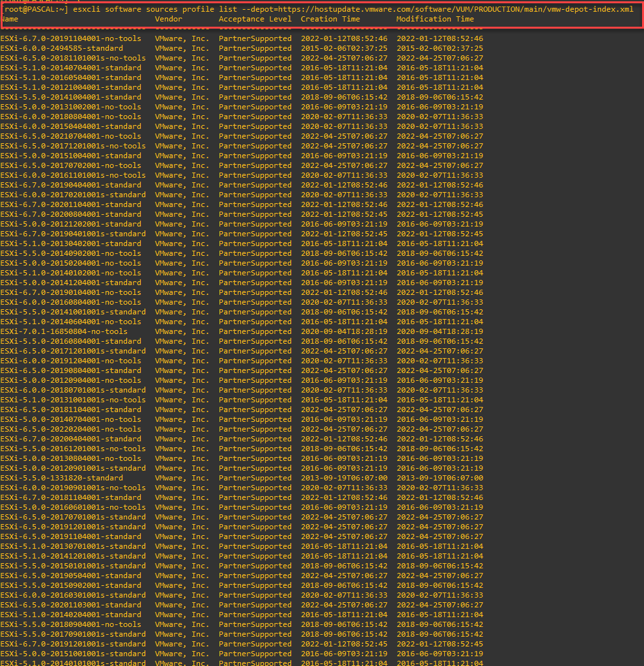Select the ESXi-7.0.1-16850804-no-tools profile name
644x666 pixels.
[63, 331]
